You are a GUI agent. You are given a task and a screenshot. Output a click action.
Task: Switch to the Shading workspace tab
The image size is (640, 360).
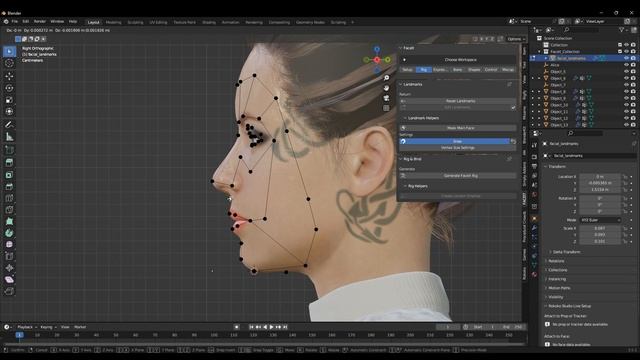pos(209,22)
